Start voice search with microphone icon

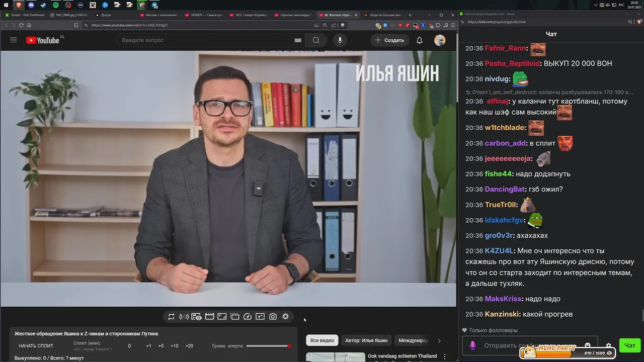click(340, 40)
